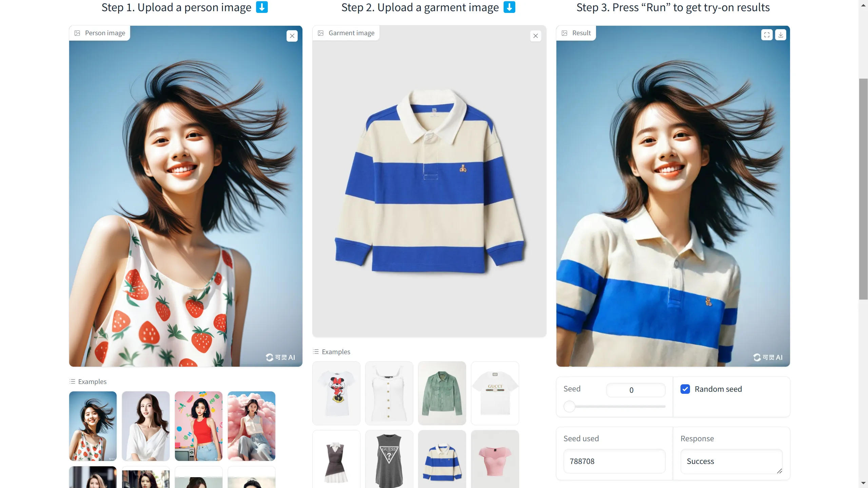Image resolution: width=868 pixels, height=488 pixels.
Task: Click the expand icon on Result panel
Action: coord(767,35)
